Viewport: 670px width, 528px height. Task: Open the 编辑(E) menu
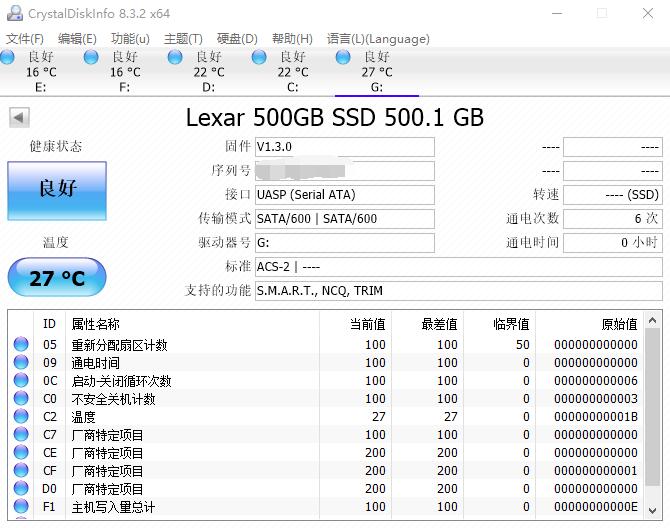[77, 39]
